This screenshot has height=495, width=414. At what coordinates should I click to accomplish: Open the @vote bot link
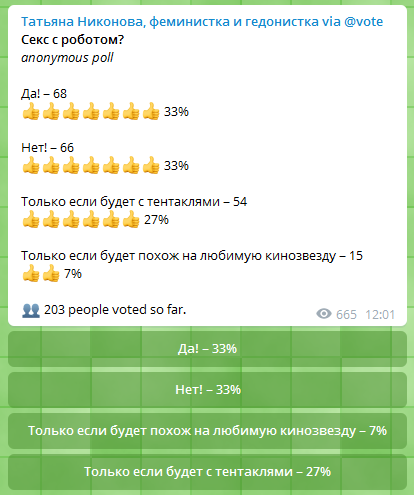[x=363, y=22]
